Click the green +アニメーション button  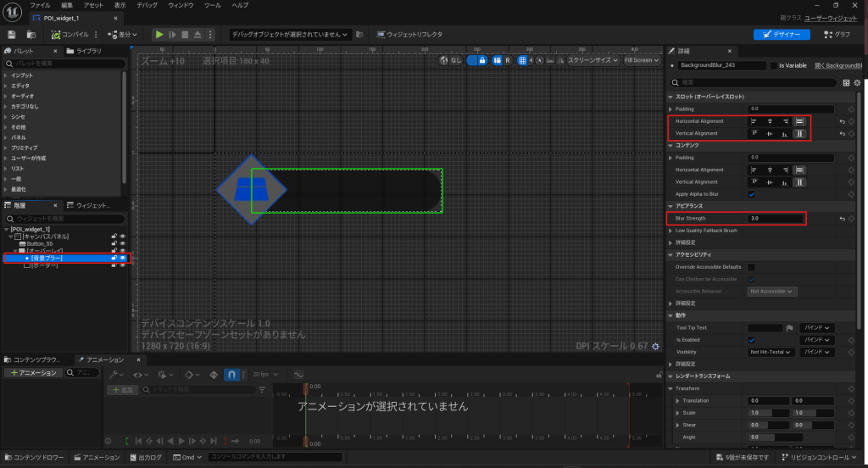coord(32,373)
